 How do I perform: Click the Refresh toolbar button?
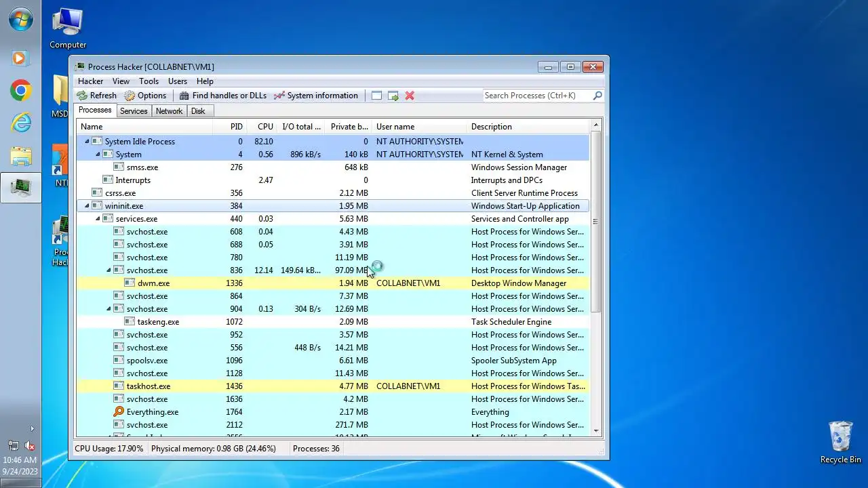97,96
